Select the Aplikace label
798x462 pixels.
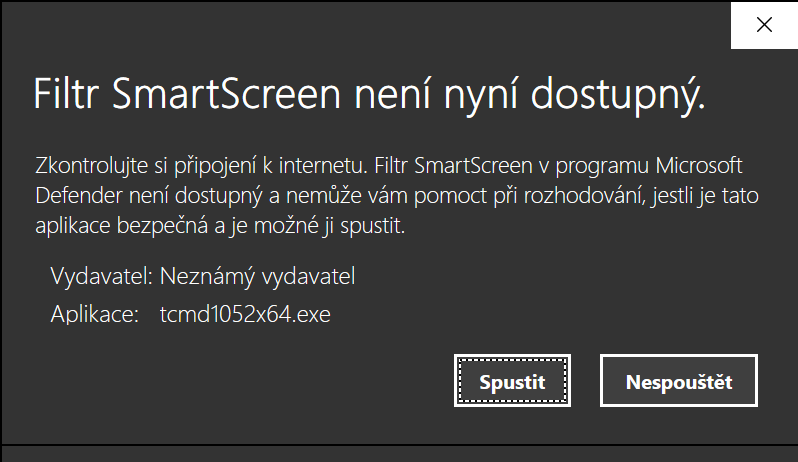95,314
